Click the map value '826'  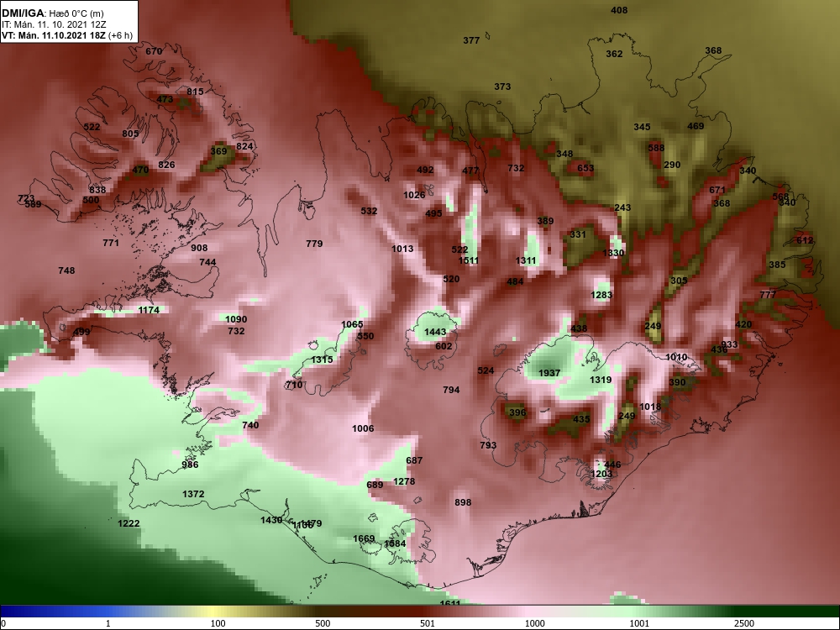166,165
